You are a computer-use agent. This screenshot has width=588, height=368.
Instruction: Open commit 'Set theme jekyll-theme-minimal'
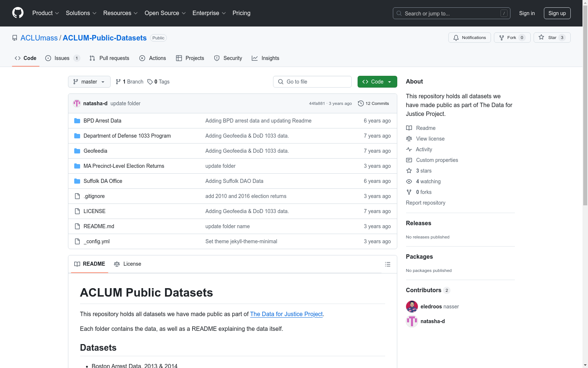click(241, 241)
